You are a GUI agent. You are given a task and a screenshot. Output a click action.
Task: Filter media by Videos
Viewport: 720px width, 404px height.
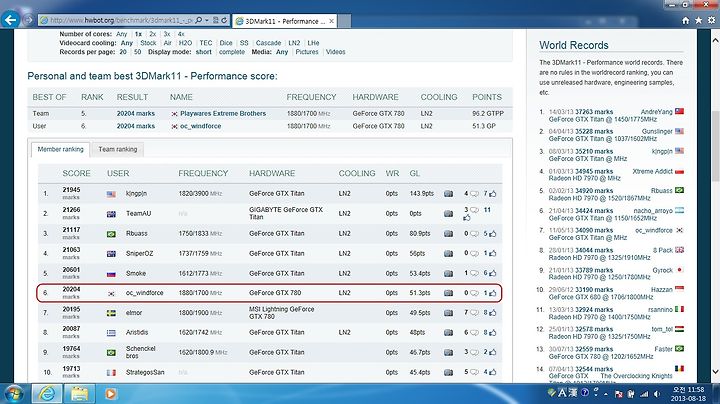[336, 52]
